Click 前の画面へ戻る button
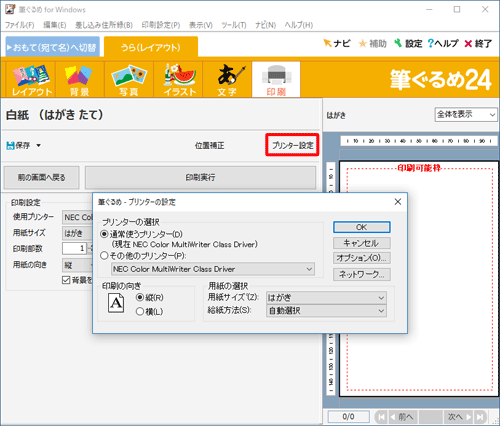The height and width of the screenshot is (426, 500). [x=42, y=178]
